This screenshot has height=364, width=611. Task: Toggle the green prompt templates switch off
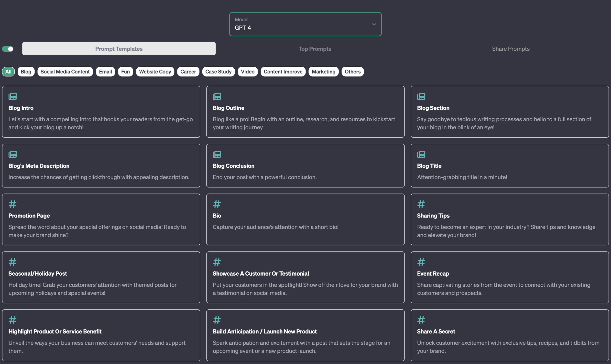pos(8,49)
